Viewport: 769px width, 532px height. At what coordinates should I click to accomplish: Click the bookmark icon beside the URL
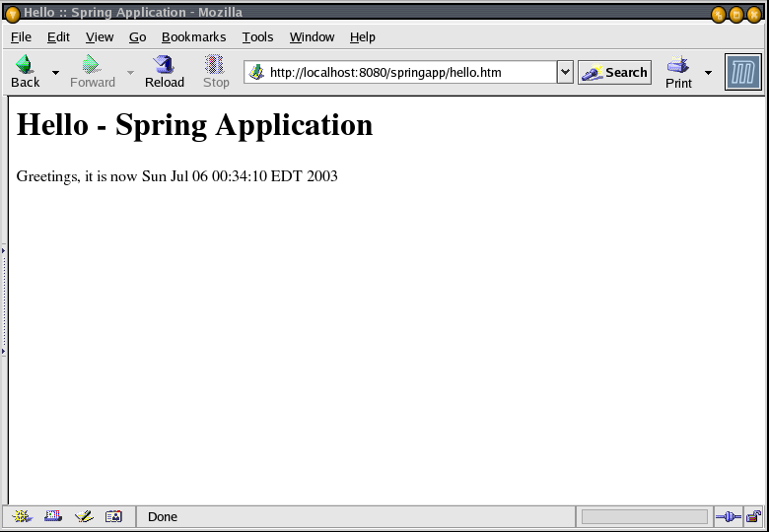click(x=256, y=73)
